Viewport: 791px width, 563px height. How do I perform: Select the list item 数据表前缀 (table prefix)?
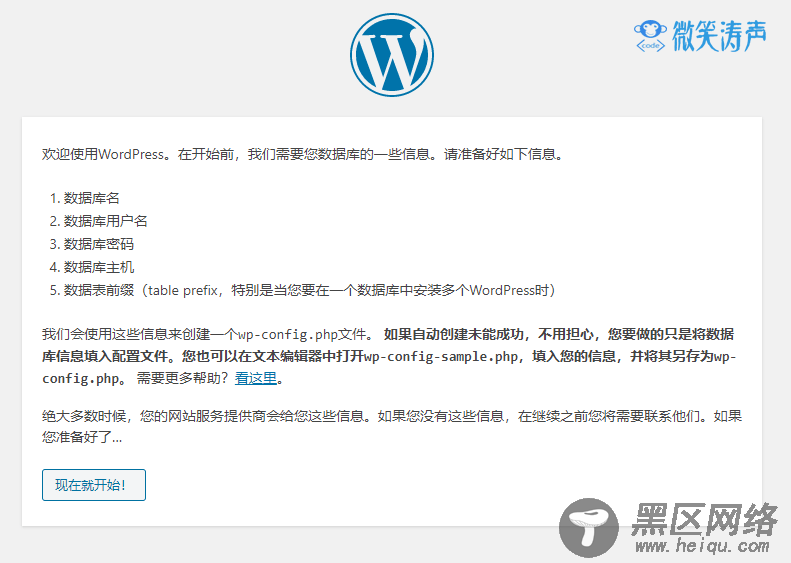309,290
